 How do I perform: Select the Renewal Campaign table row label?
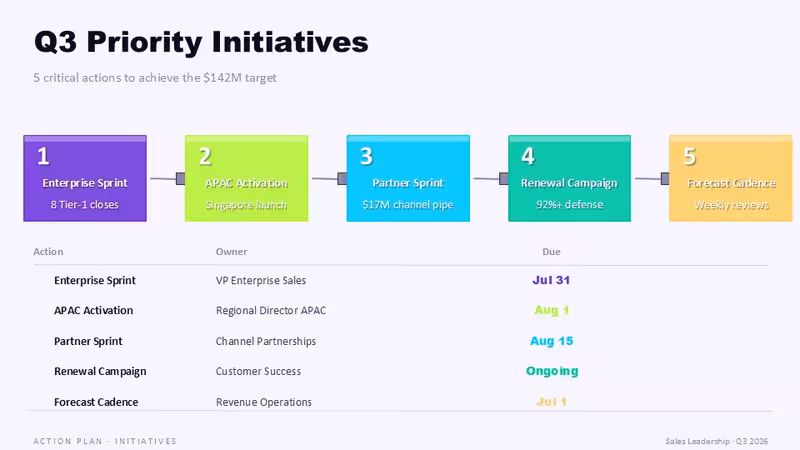[x=100, y=371]
